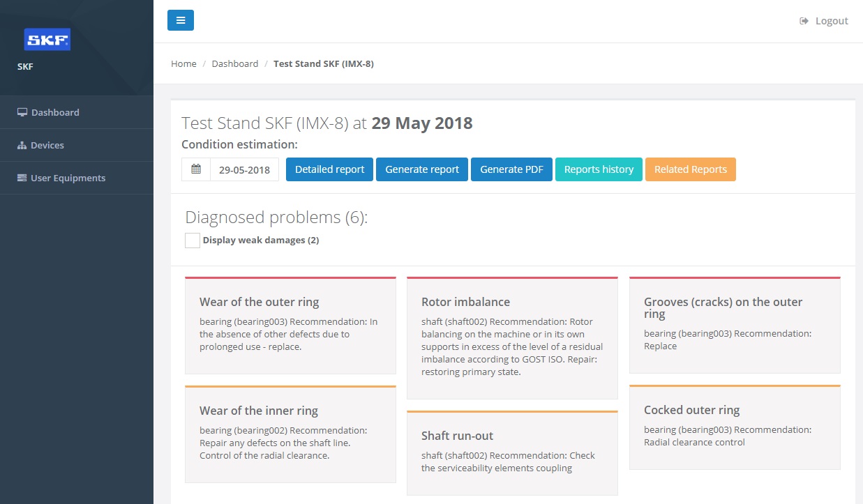Click the calendar icon beside the date
863x504 pixels.
pyautogui.click(x=196, y=169)
